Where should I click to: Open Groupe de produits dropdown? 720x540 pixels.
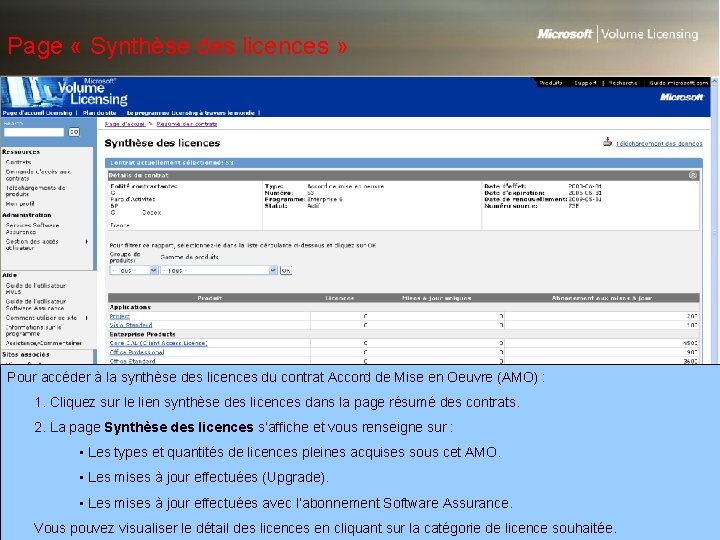coord(134,270)
